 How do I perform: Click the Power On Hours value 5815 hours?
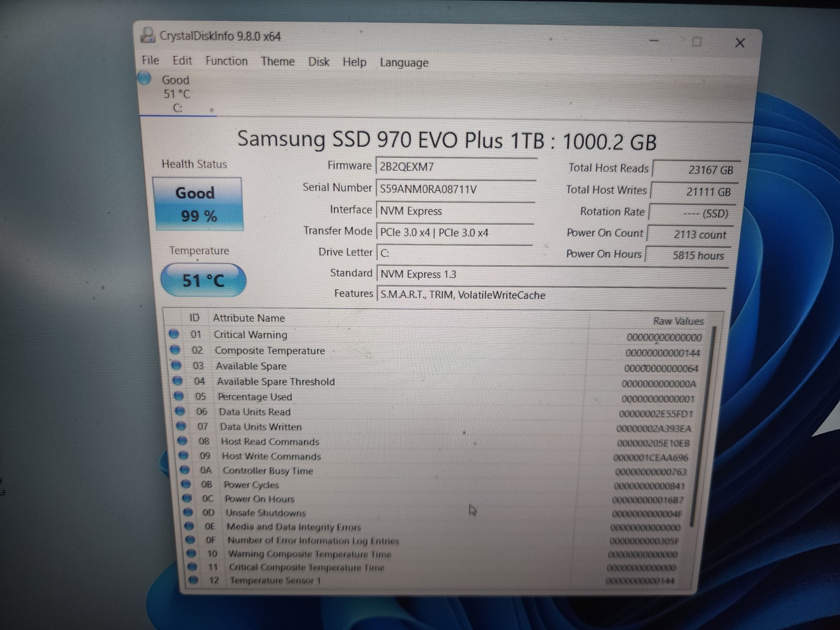(687, 255)
